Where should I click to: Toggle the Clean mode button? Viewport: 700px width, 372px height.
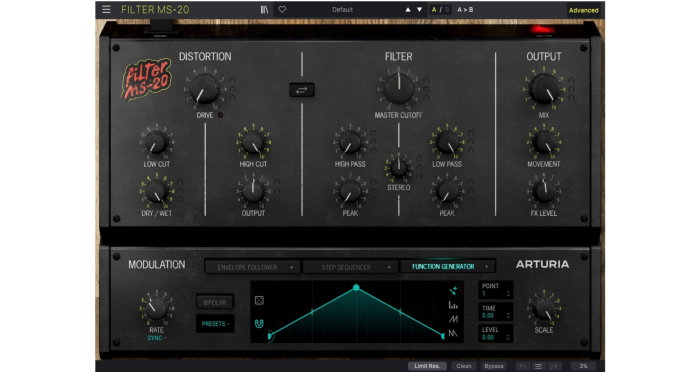[463, 366]
